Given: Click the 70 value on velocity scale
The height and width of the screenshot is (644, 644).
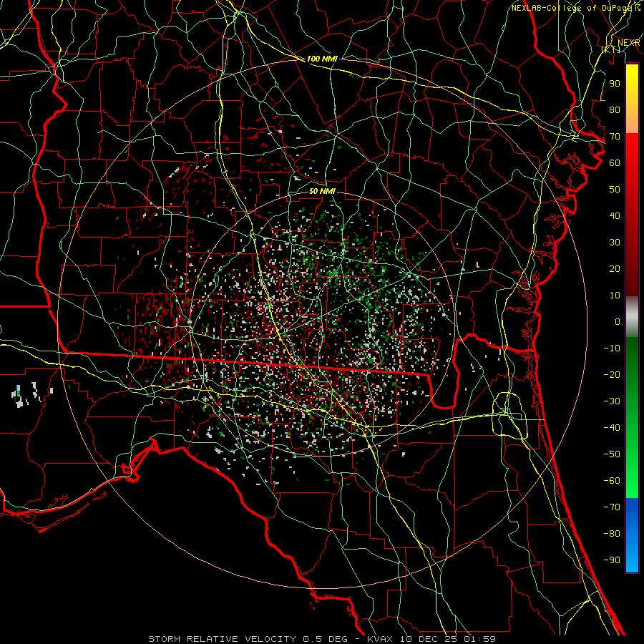Looking at the screenshot, I should pyautogui.click(x=615, y=137).
